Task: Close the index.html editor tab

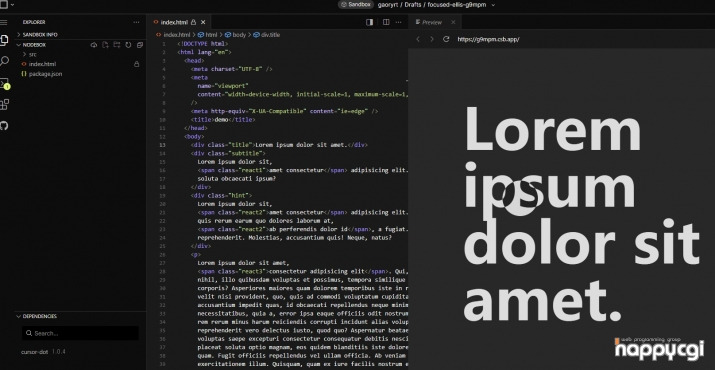Action: click(203, 22)
